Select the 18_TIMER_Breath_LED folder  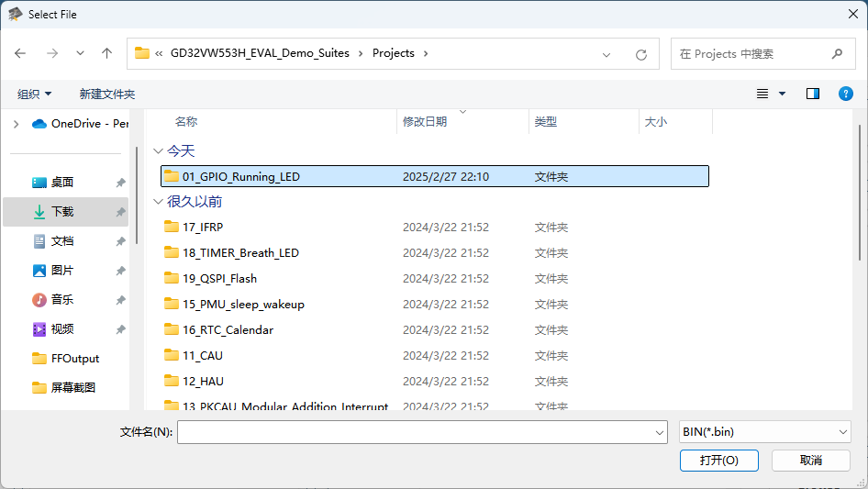[240, 253]
